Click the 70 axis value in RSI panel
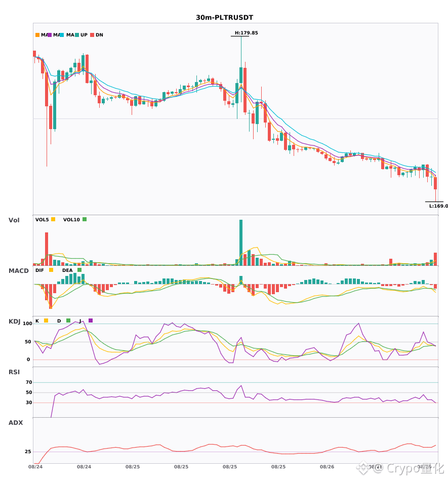The height and width of the screenshot is (481, 448). [29, 382]
